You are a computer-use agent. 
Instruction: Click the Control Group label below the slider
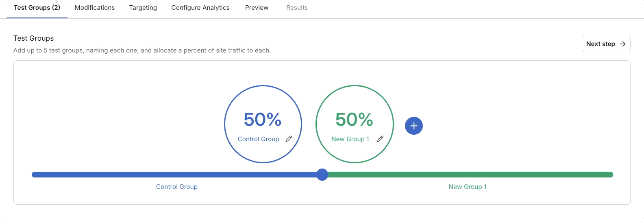tap(177, 187)
